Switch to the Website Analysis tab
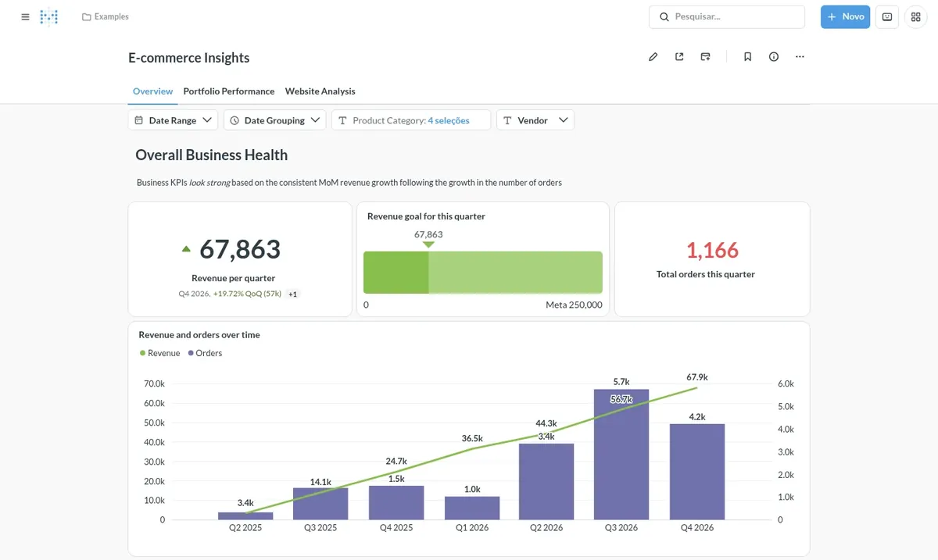The width and height of the screenshot is (938, 560). (x=320, y=91)
